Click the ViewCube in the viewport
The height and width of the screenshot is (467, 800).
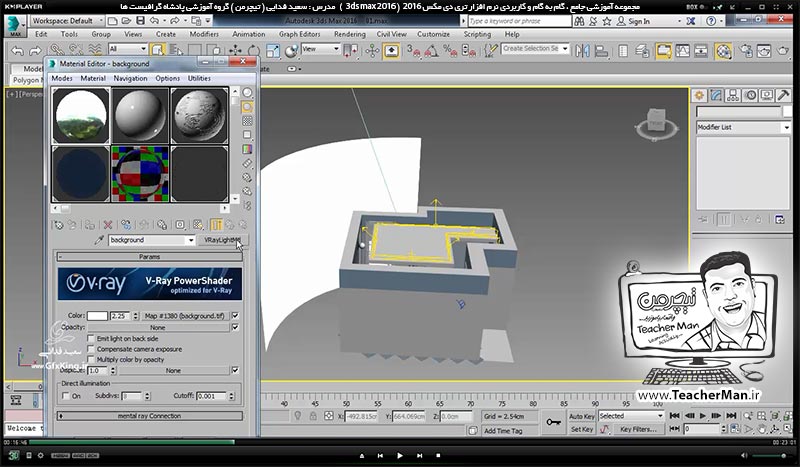click(656, 123)
